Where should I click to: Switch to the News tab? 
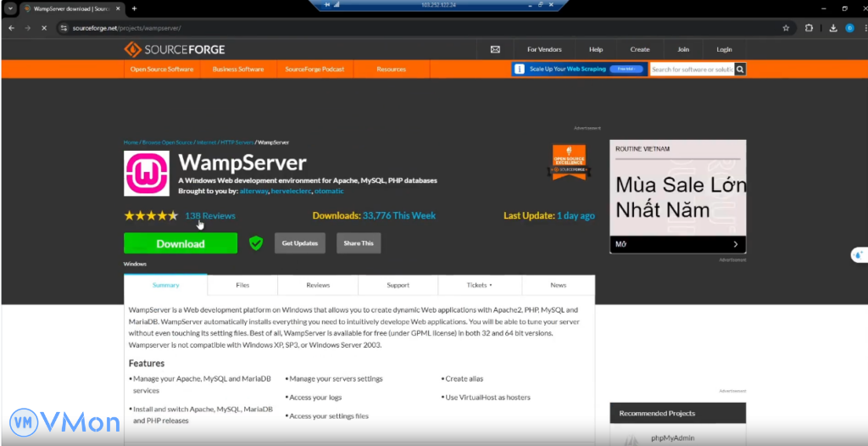click(558, 285)
